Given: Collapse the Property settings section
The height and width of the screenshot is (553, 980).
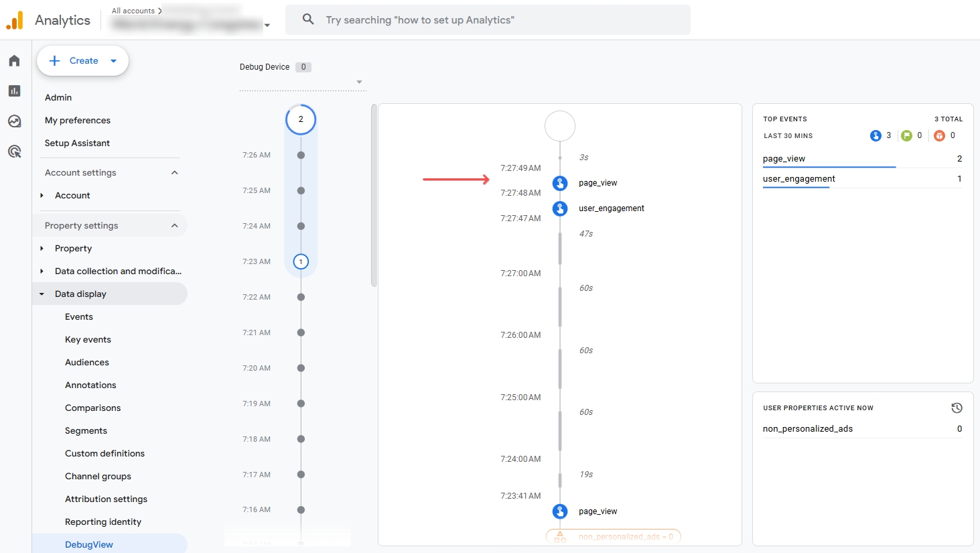Looking at the screenshot, I should coord(175,225).
